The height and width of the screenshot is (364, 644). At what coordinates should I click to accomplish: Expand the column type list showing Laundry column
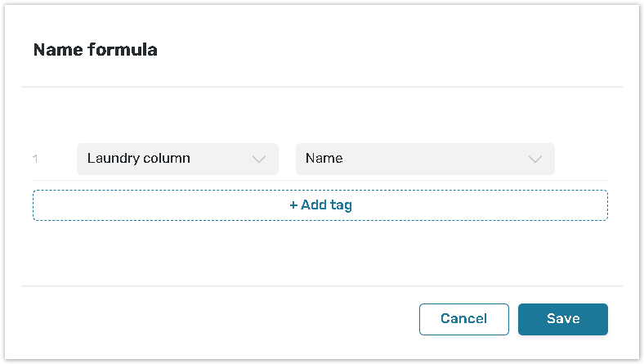[177, 159]
